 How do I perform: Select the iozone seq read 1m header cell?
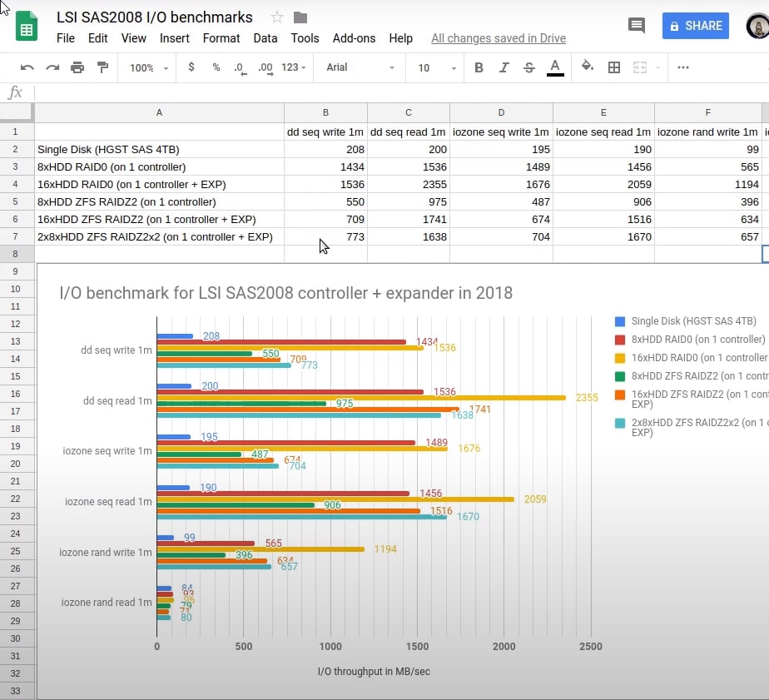pyautogui.click(x=603, y=132)
